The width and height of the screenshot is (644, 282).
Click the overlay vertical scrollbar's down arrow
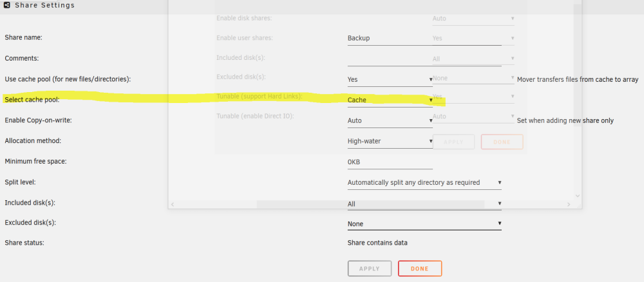click(x=578, y=196)
